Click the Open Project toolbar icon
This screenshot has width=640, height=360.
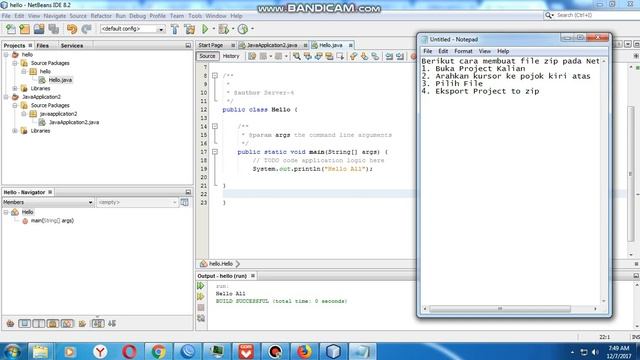pyautogui.click(x=39, y=29)
